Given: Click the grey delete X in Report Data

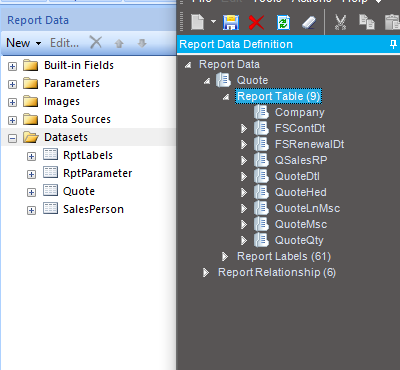Looking at the screenshot, I should pyautogui.click(x=96, y=43).
